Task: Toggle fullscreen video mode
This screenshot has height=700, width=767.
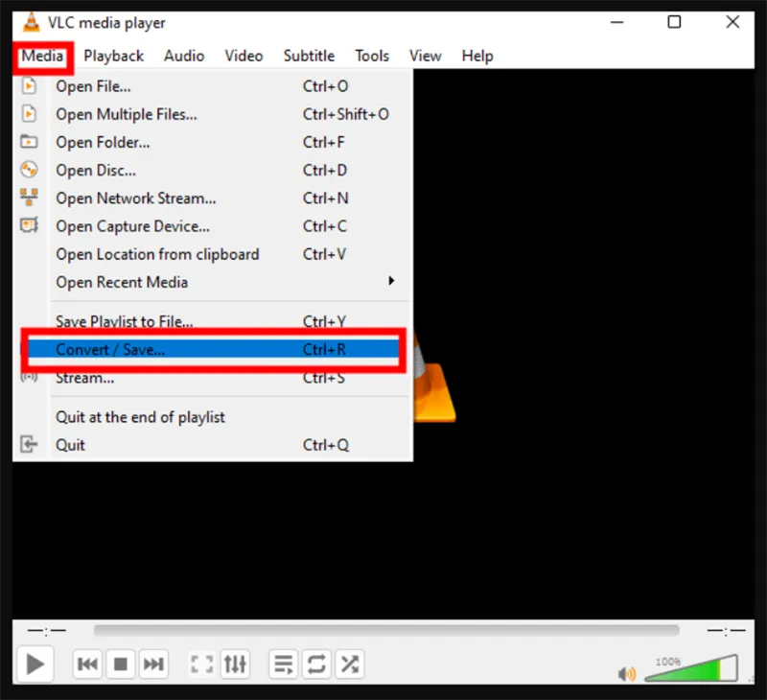Action: pyautogui.click(x=201, y=664)
